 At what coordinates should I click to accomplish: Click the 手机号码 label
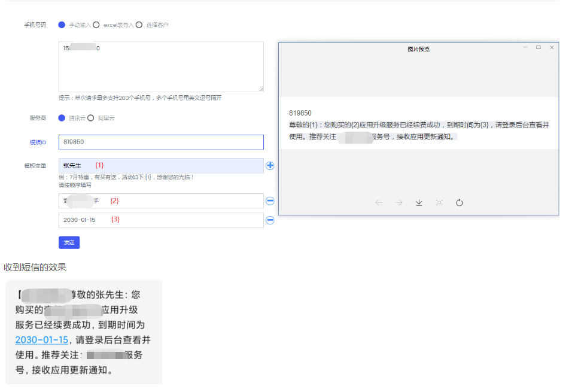tap(35, 25)
